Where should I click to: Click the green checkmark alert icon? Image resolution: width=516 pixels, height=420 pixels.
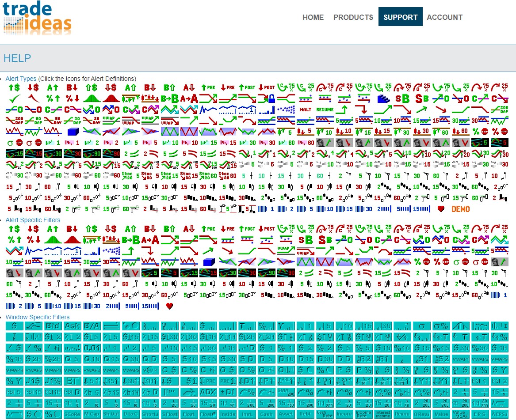15,98
